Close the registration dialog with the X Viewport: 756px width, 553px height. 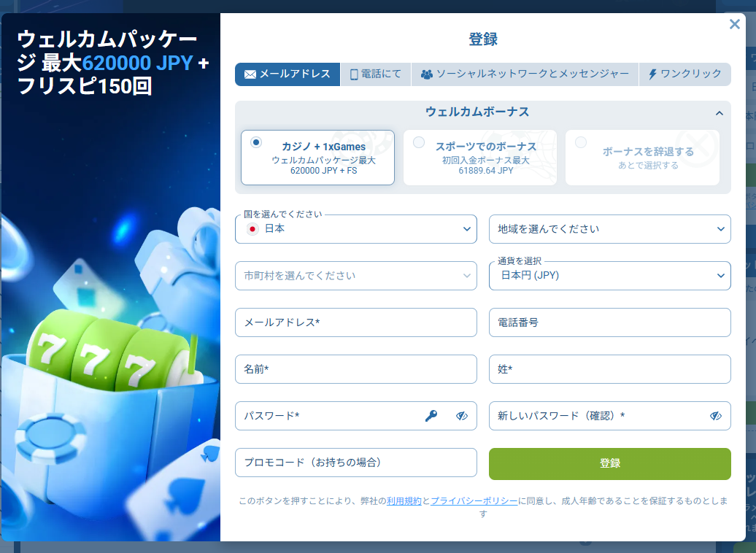[734, 24]
